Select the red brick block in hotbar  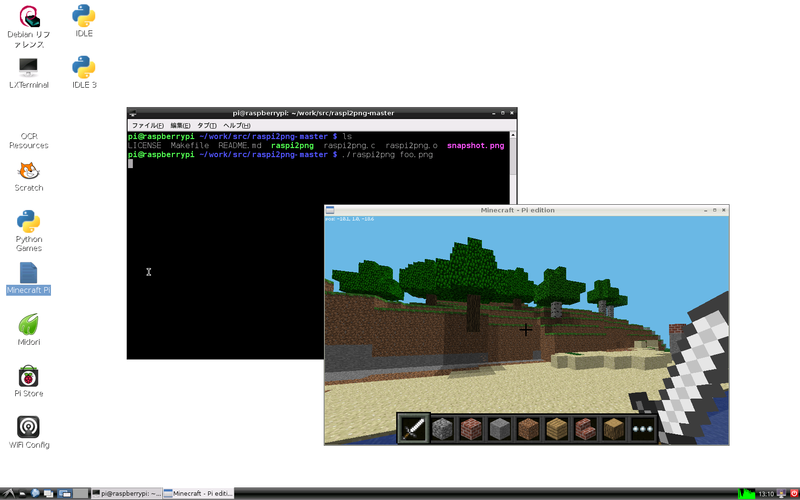pos(470,429)
